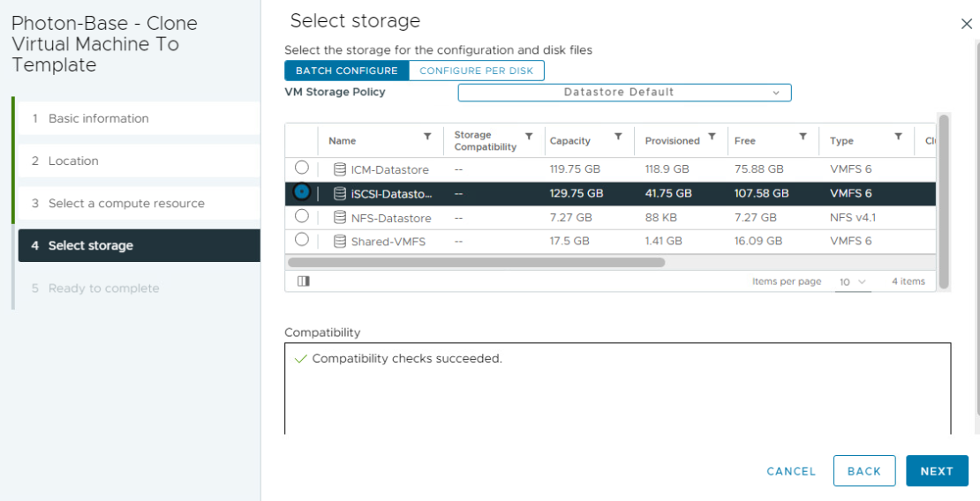Switch to Configure Per Disk tab

476,71
